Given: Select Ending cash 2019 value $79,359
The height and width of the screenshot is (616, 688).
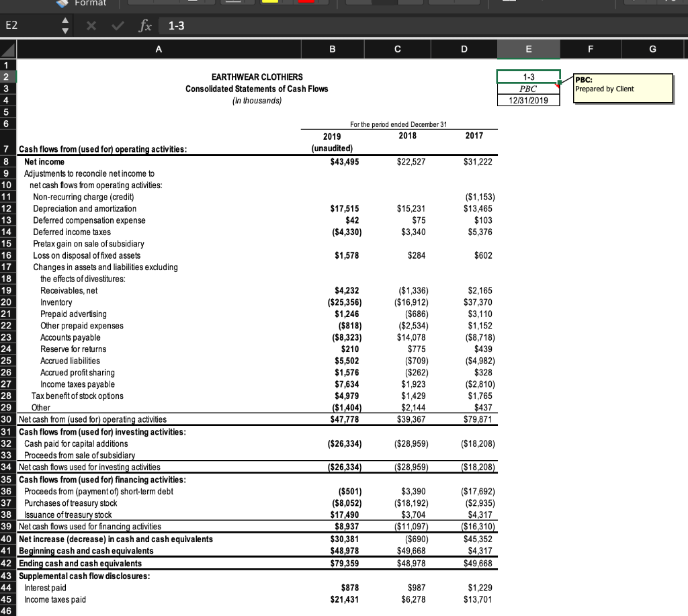Looking at the screenshot, I should (345, 564).
